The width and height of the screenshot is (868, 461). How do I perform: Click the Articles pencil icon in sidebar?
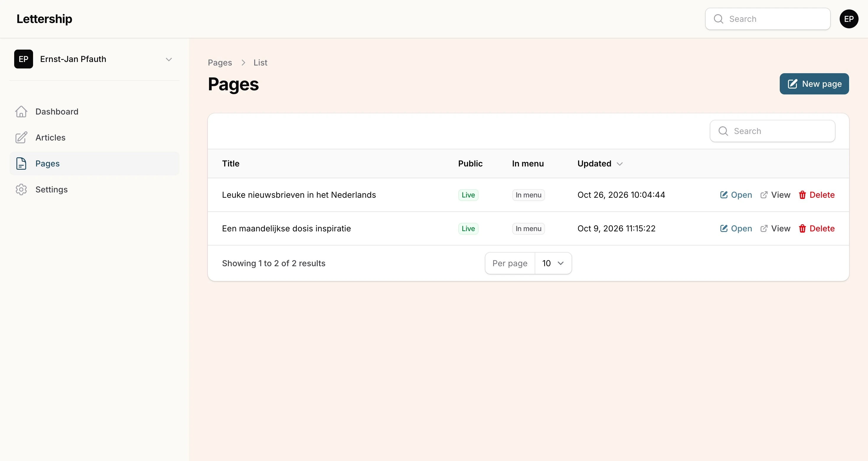tap(21, 138)
